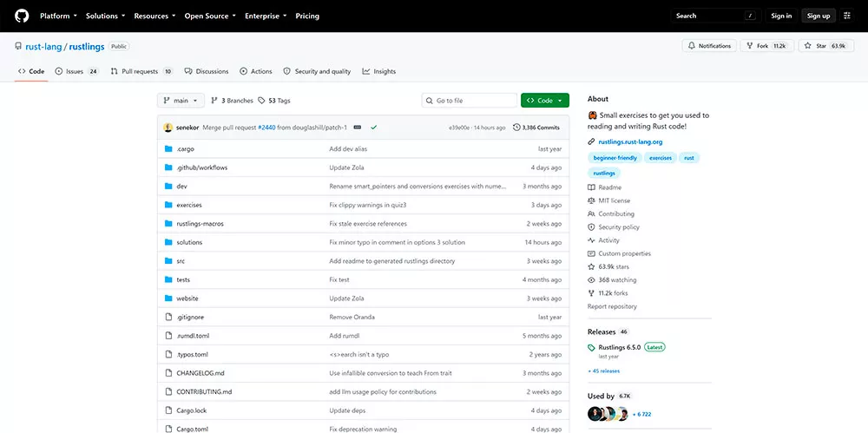Switch to the Pull requests tab

141,71
